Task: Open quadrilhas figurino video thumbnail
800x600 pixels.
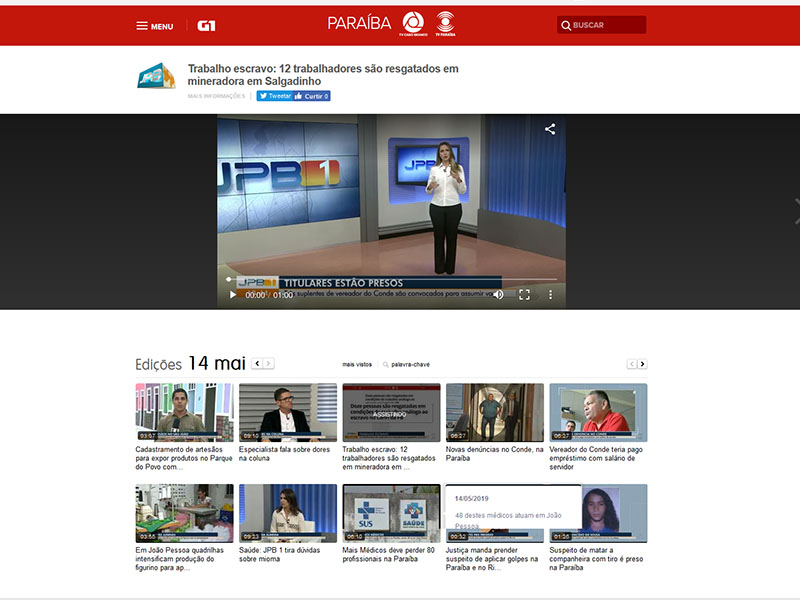Action: tap(184, 513)
